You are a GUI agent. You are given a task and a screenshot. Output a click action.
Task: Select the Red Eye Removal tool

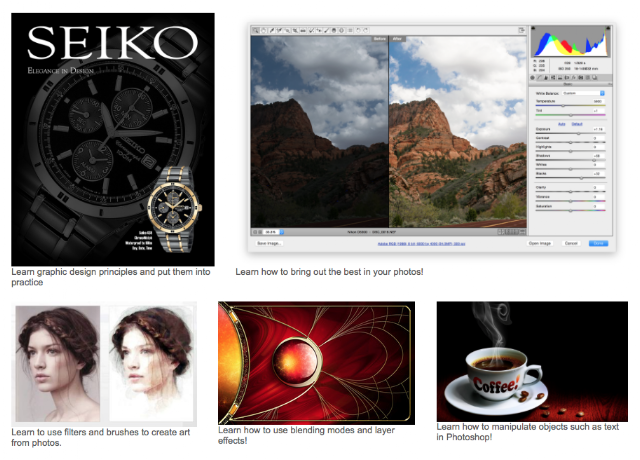[x=319, y=31]
